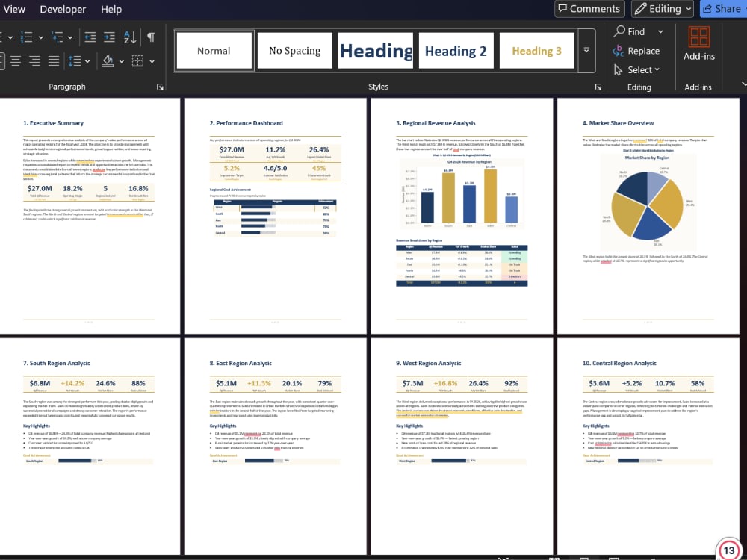Click the '4. Market Share Overview' heading
747x560 pixels.
[618, 123]
